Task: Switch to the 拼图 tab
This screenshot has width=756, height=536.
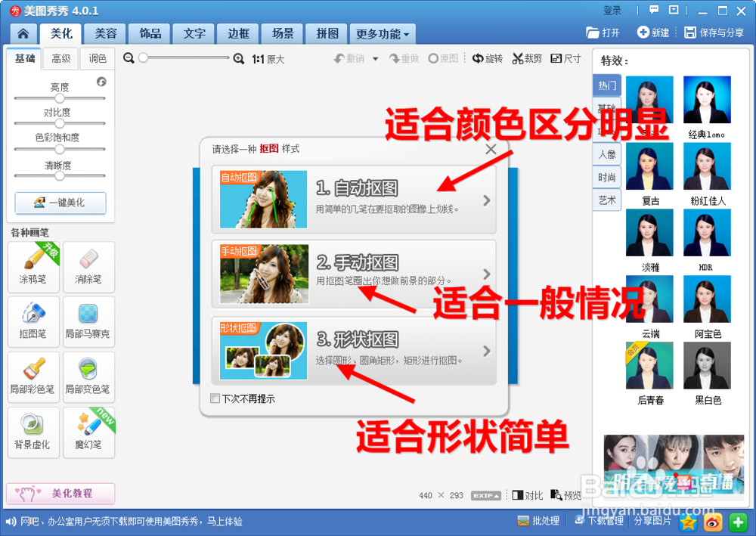Action: pos(327,34)
